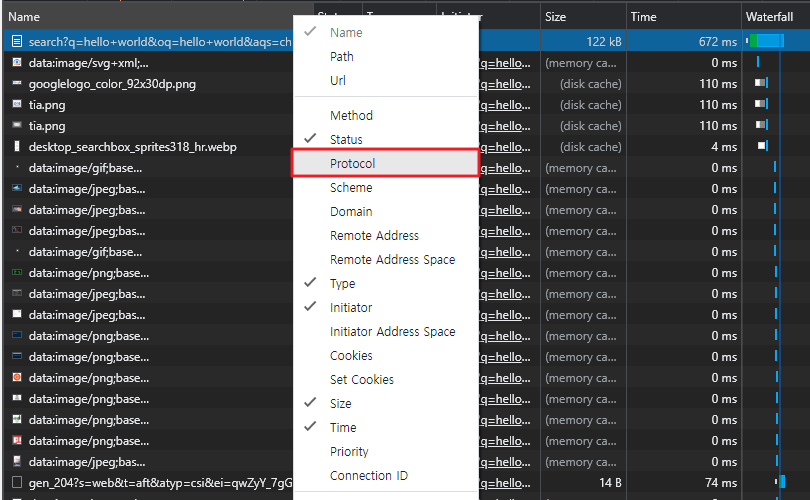Click waterfall bar of gen_204 request
This screenshot has width=810, height=500.
point(782,482)
